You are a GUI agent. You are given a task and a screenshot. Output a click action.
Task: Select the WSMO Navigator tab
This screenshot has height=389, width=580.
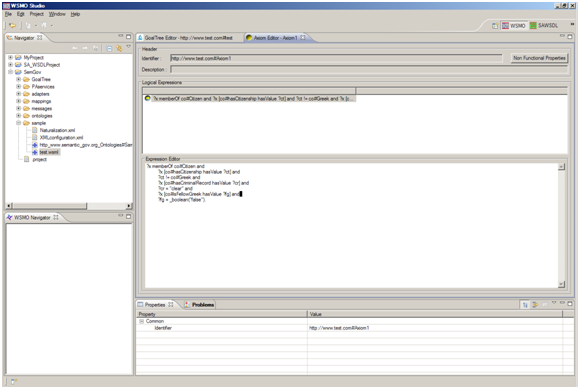click(x=32, y=217)
